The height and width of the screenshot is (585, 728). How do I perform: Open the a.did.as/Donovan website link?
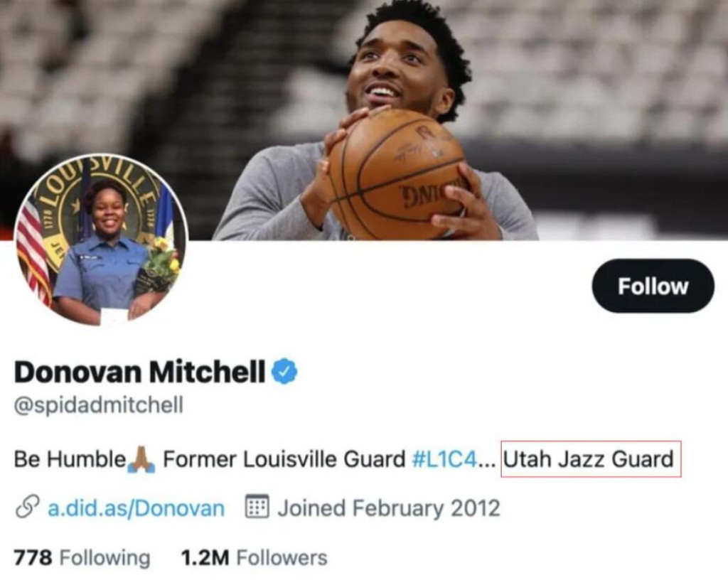click(136, 508)
